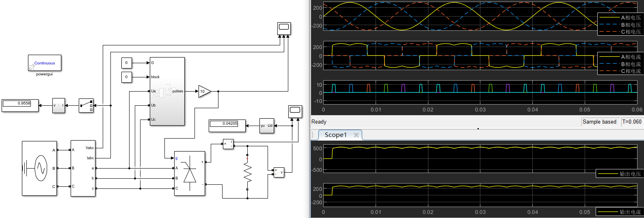The image size is (644, 218).
Task: Click the C相电流 legend entry
Action: [620, 71]
